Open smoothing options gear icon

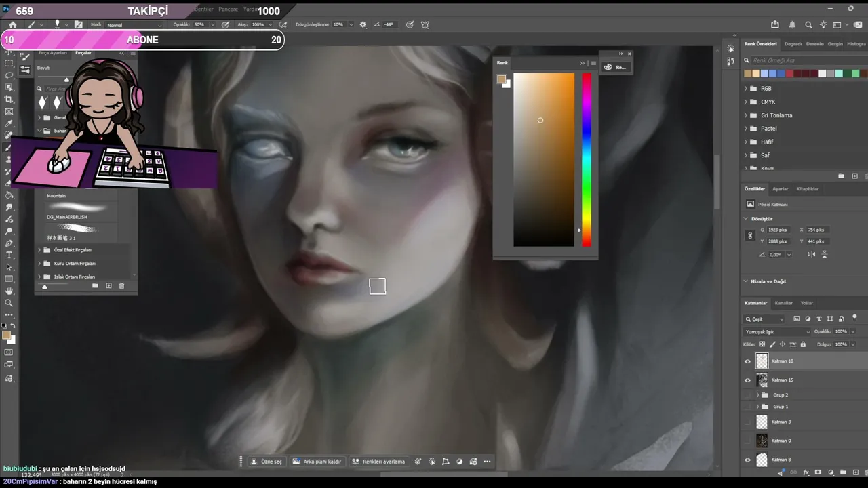pyautogui.click(x=363, y=24)
